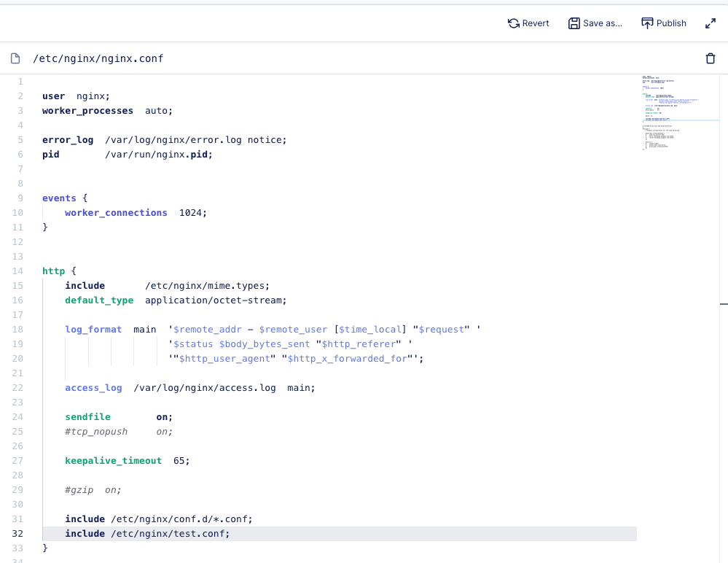
Task: Click the $request variable
Action: (441, 330)
